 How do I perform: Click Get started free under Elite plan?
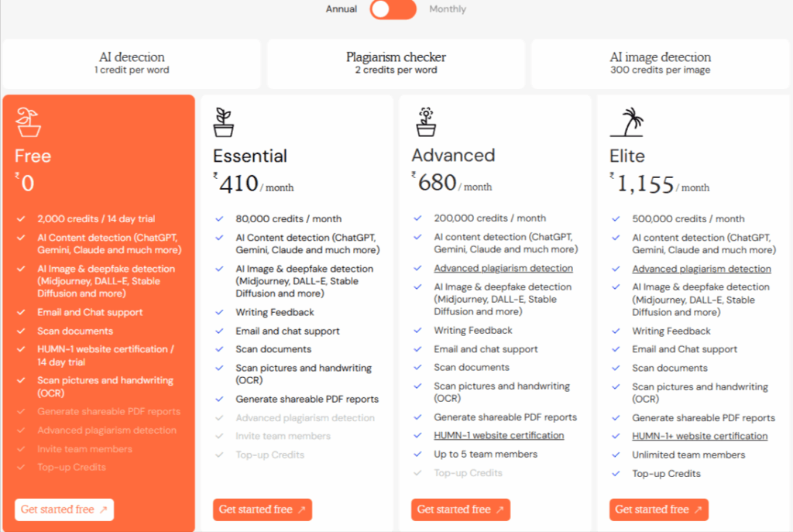pos(659,510)
